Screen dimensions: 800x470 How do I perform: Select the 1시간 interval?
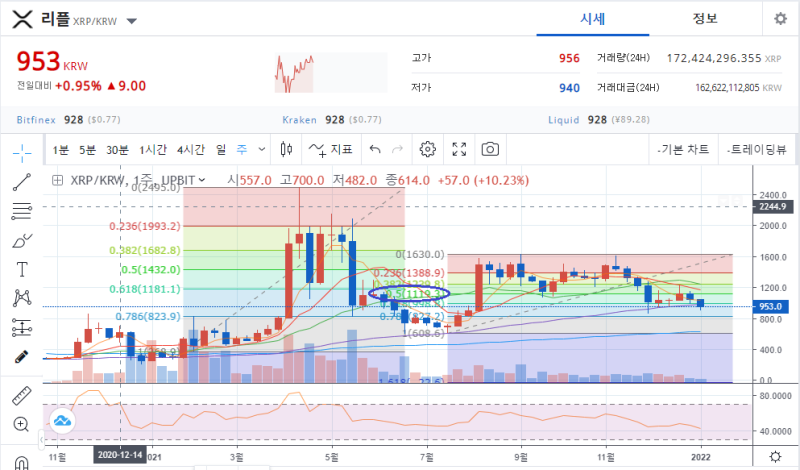[153, 150]
